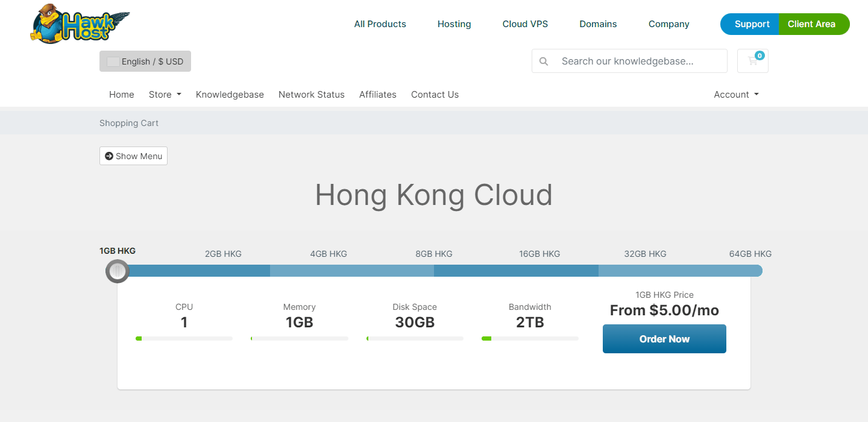Expand the Store dropdown
This screenshot has height=422, width=868.
pos(165,95)
